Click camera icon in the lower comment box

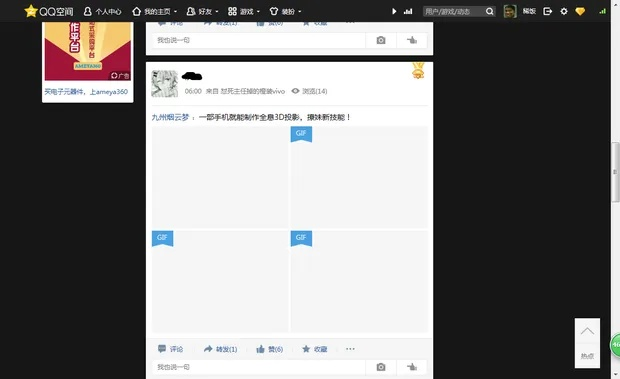point(381,367)
